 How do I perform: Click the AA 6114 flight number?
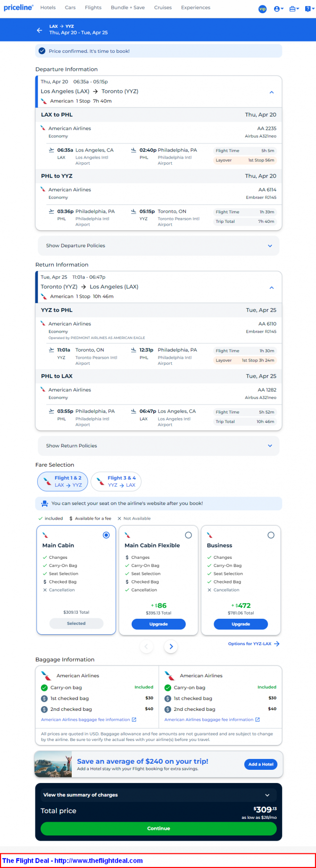pyautogui.click(x=267, y=190)
